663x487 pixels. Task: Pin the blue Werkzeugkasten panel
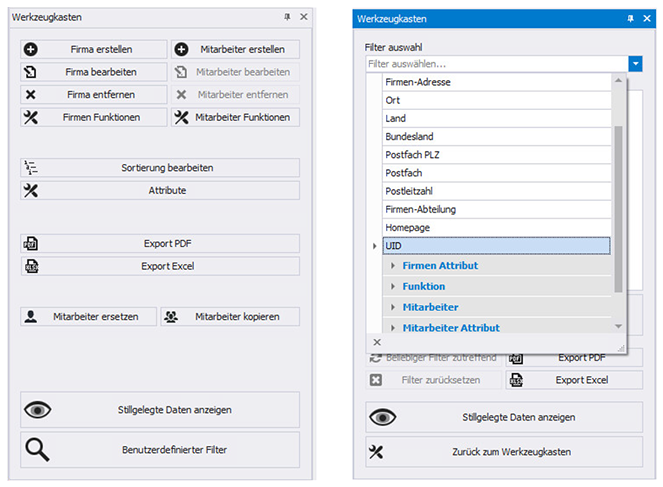[x=630, y=19]
